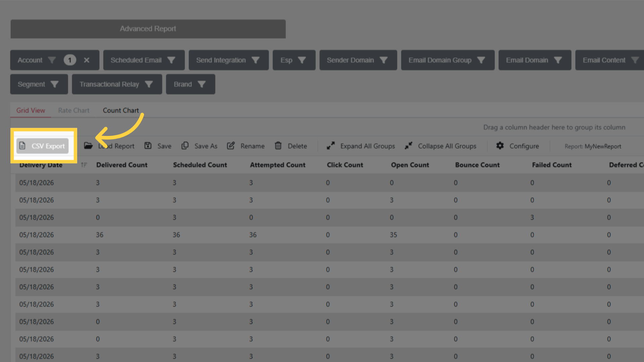The width and height of the screenshot is (644, 362).
Task: Open the Email Domain Group filter dropdown
Action: (448, 60)
